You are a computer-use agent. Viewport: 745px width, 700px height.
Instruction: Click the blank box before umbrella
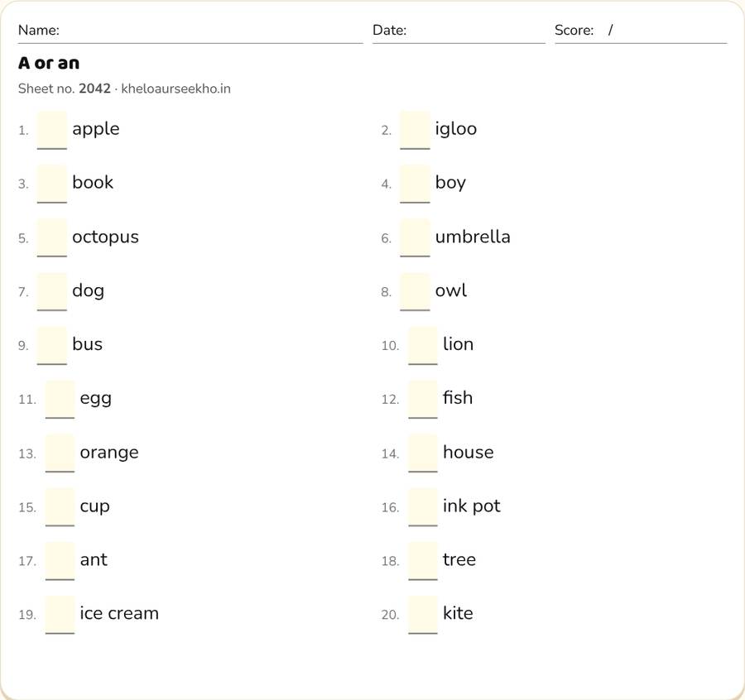click(415, 238)
